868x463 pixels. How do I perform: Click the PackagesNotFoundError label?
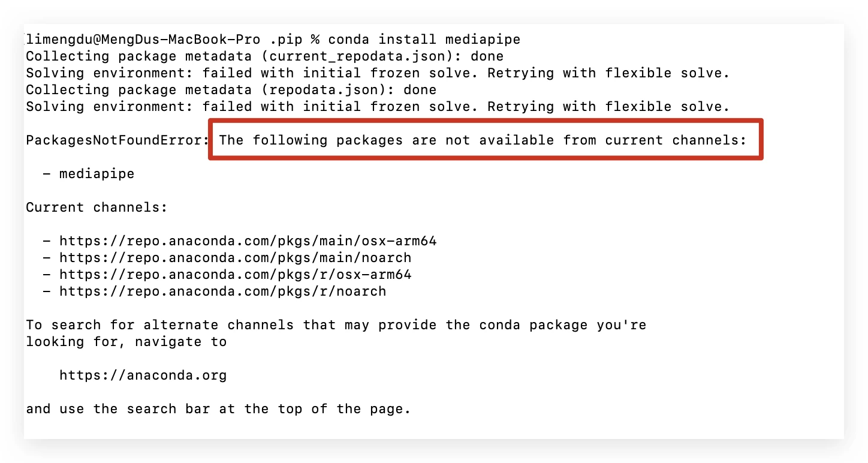(x=116, y=140)
